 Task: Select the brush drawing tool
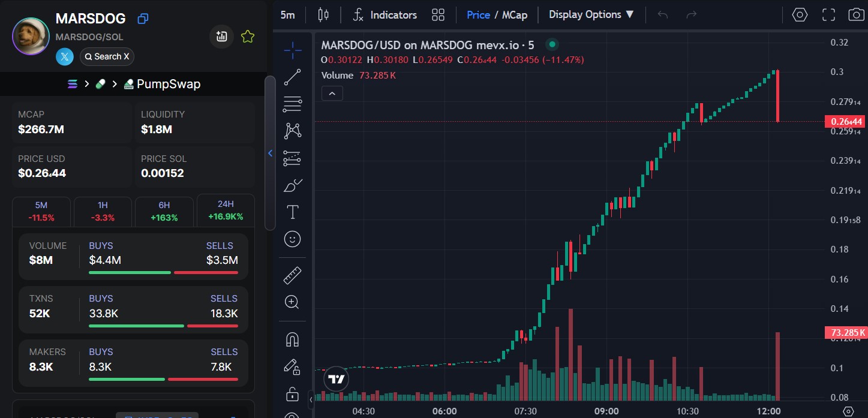(292, 185)
